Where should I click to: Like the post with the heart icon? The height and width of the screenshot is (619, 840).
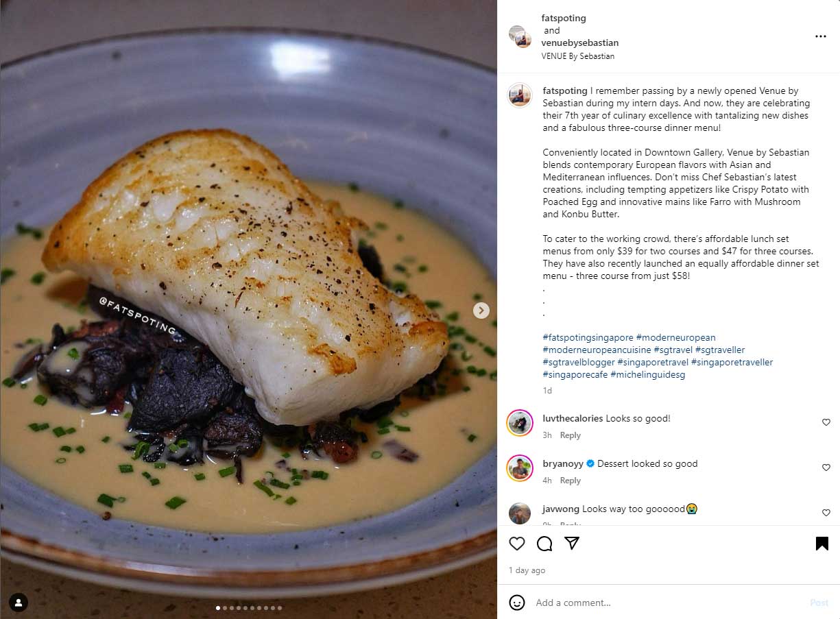point(517,544)
